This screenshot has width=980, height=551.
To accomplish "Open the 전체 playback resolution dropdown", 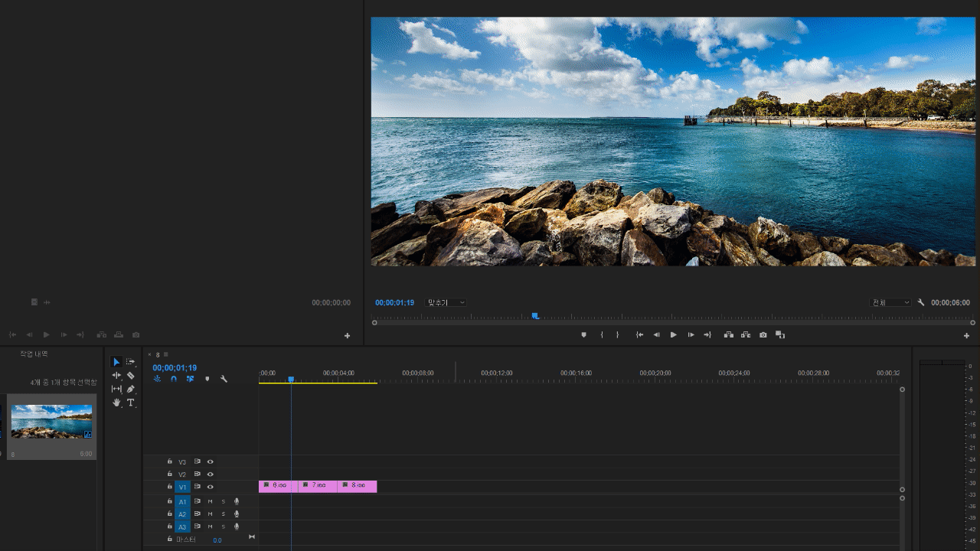I will pos(890,303).
